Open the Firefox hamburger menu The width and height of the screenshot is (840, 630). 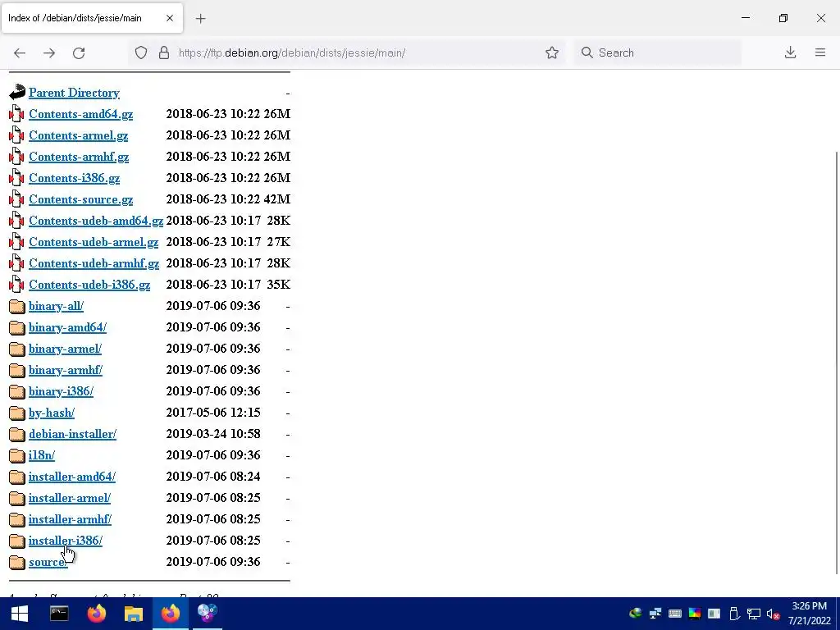point(820,52)
